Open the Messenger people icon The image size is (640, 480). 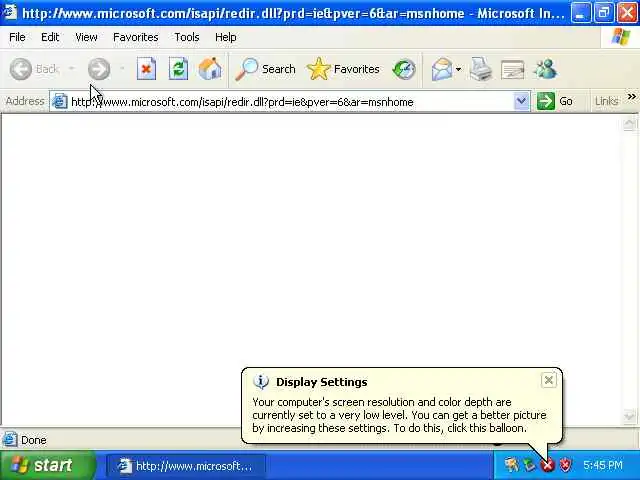coord(545,69)
